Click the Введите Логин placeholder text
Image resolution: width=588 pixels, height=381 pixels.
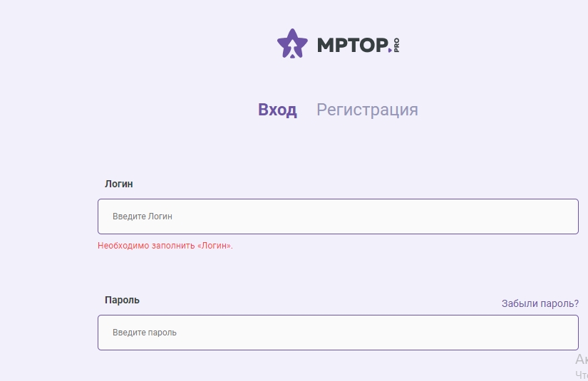(x=143, y=216)
